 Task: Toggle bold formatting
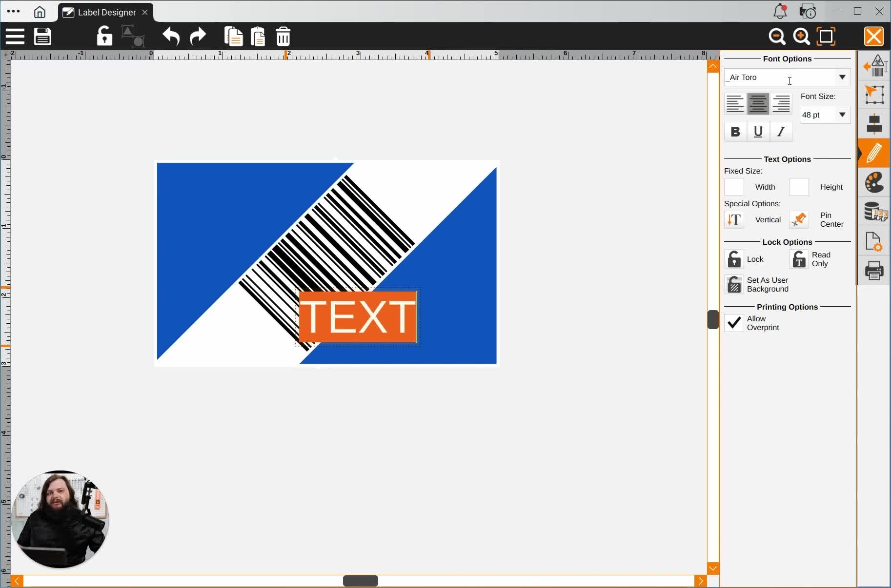pyautogui.click(x=735, y=132)
